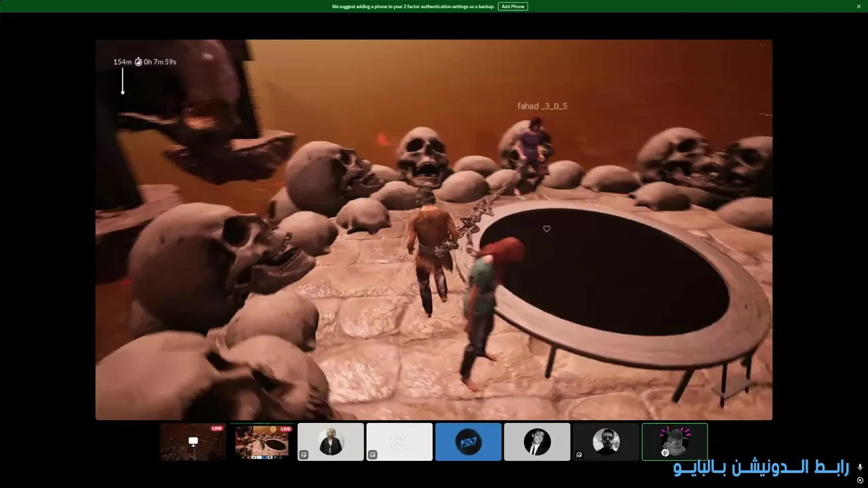Click muted icon on bearded man tile
This screenshot has width=868, height=488.
click(579, 455)
